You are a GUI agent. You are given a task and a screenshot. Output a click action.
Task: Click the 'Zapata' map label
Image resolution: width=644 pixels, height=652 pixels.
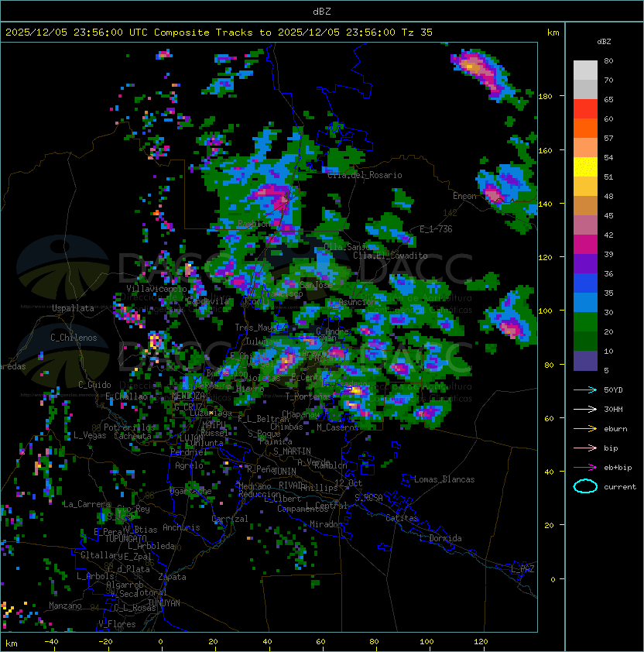tap(172, 577)
